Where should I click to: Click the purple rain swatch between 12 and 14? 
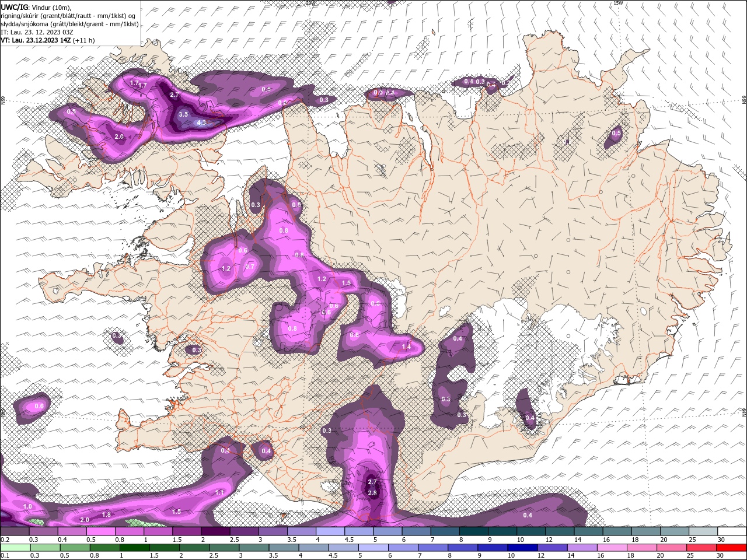[552, 548]
